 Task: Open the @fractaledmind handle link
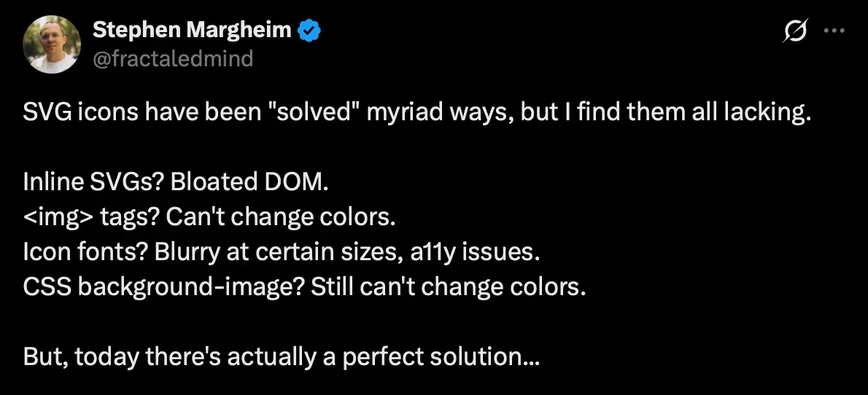pos(173,58)
